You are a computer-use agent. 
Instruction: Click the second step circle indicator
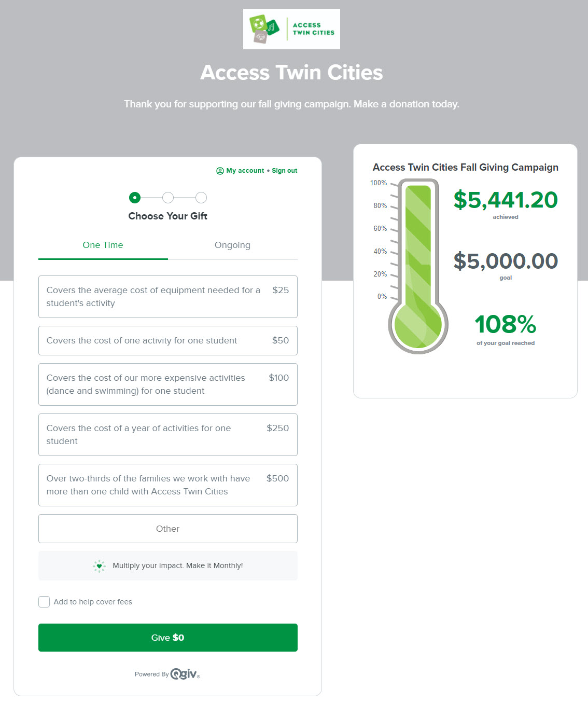point(168,198)
